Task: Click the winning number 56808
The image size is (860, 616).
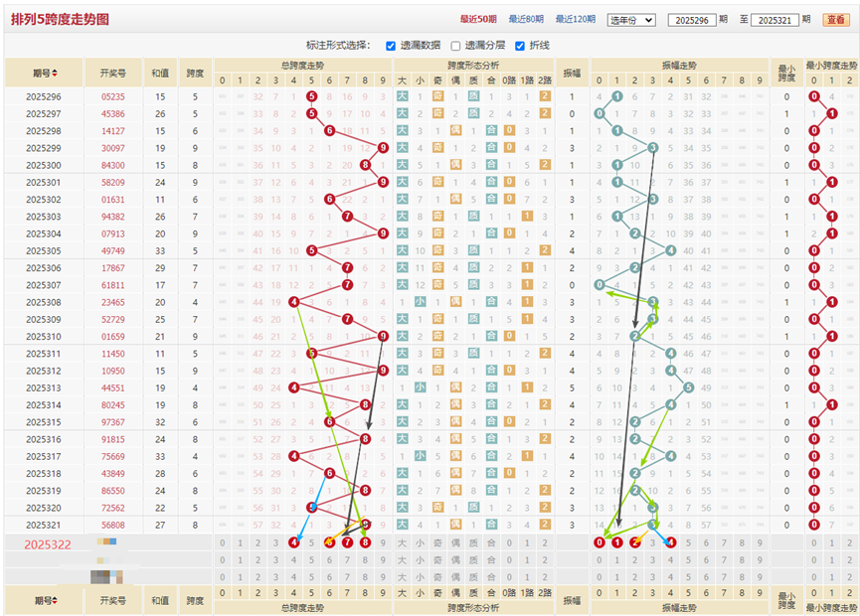Action: pos(113,525)
